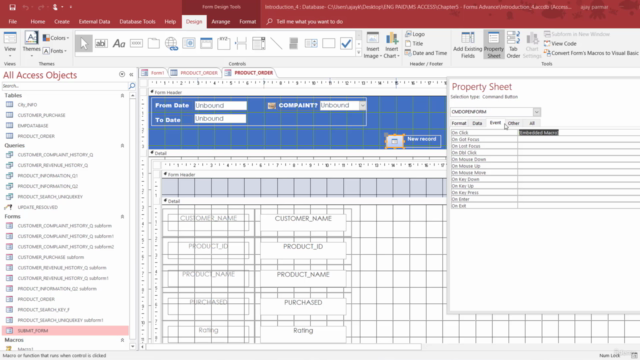
Task: Choose the List Box control
Action: [311, 43]
